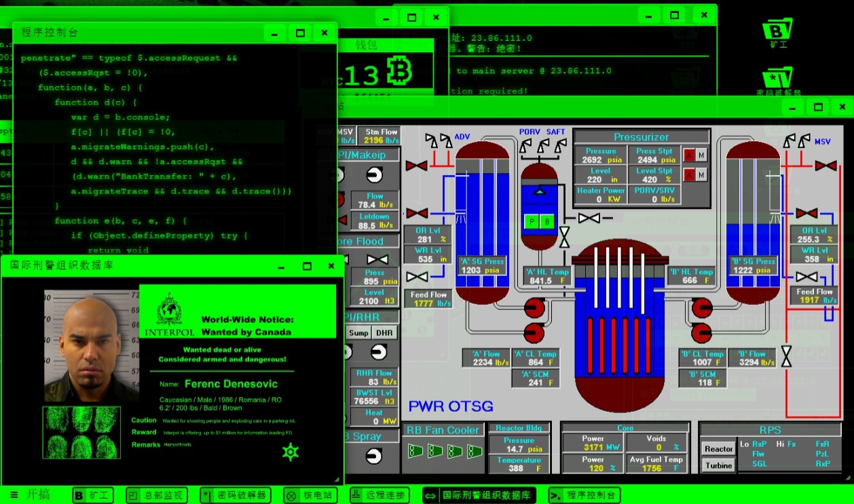Click the red valve above 'A' OR Lvl readout
This screenshot has width=854, height=504.
coord(416,213)
